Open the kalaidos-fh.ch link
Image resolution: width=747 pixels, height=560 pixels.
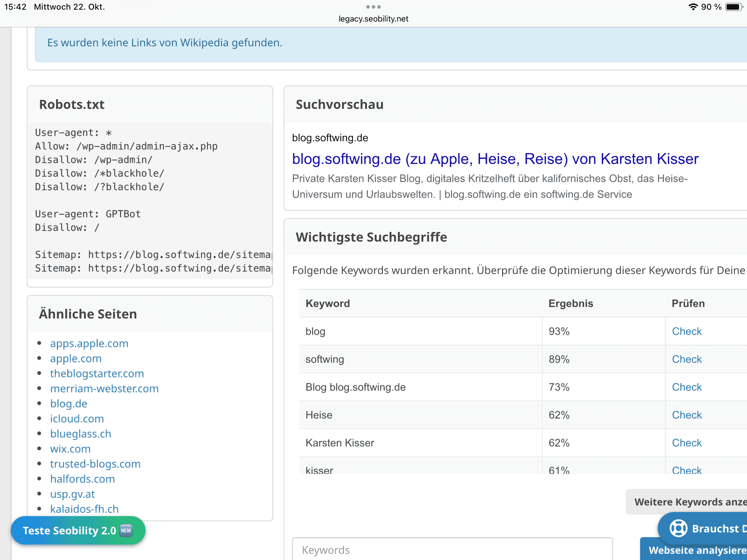tap(84, 508)
